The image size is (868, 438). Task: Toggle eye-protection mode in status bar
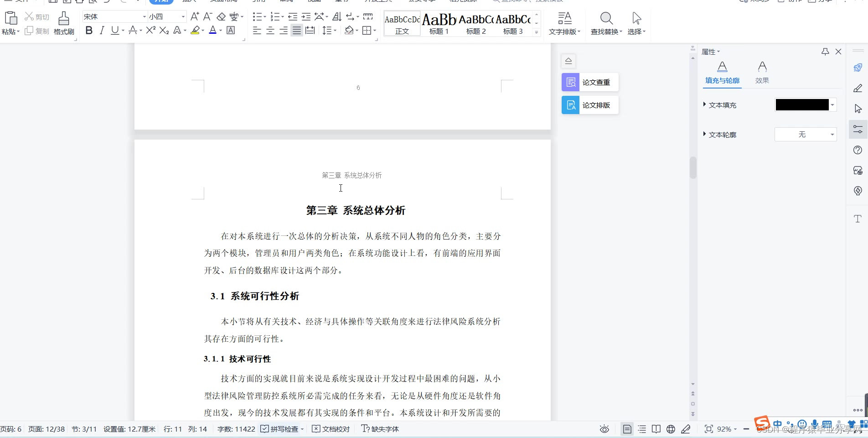[604, 429]
